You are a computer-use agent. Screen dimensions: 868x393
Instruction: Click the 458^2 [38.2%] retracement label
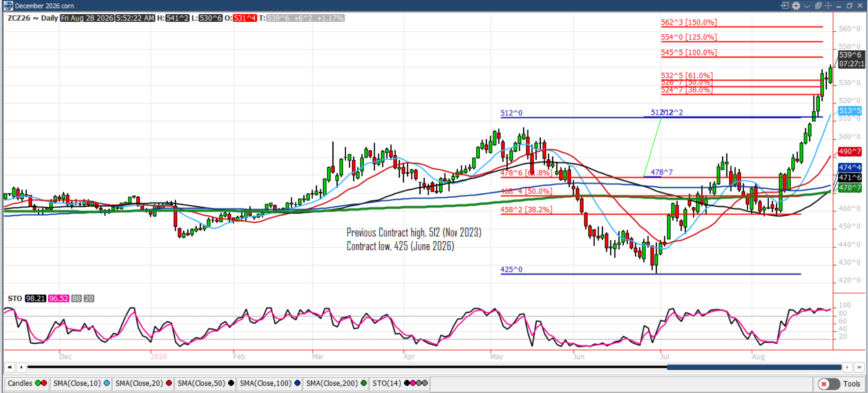pos(527,209)
